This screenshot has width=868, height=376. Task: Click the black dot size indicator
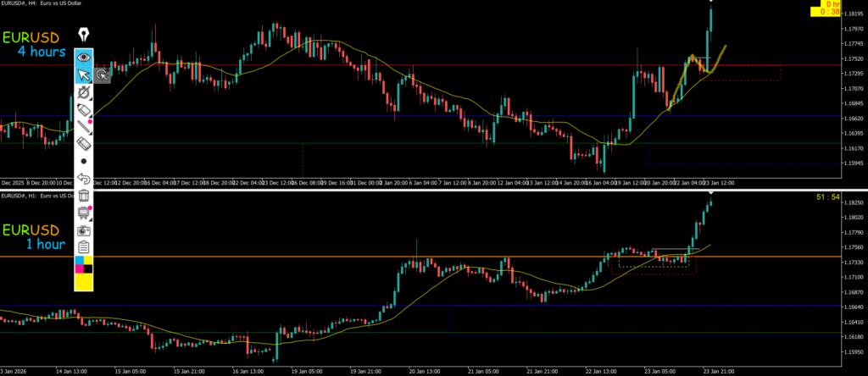pos(83,160)
